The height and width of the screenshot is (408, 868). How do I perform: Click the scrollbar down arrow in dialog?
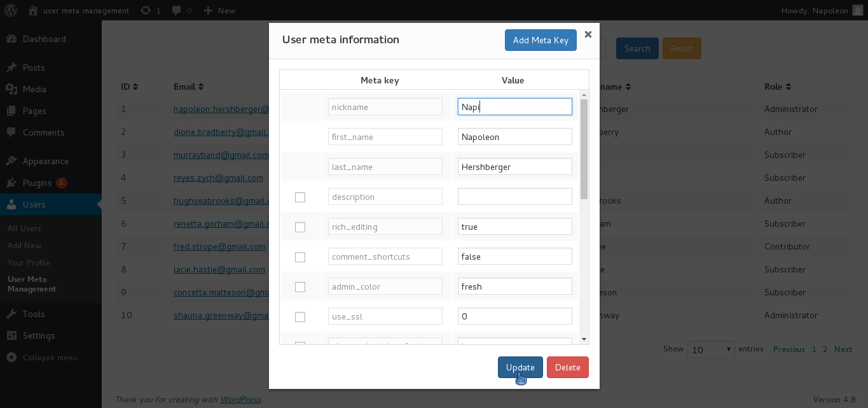(584, 340)
